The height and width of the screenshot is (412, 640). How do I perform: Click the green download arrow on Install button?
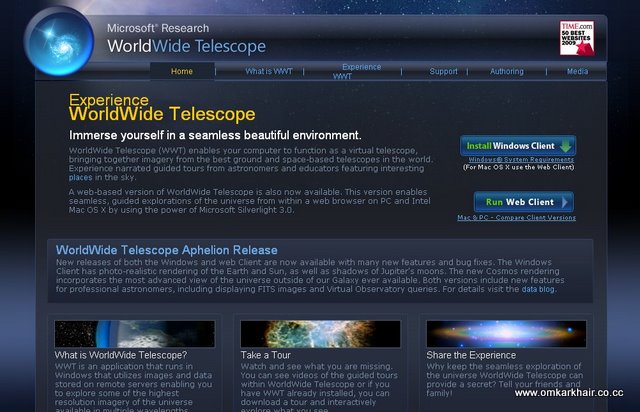click(x=566, y=146)
